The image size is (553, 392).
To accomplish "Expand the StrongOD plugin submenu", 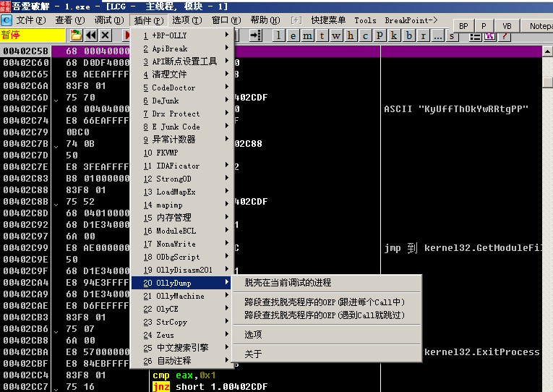I will [x=182, y=179].
